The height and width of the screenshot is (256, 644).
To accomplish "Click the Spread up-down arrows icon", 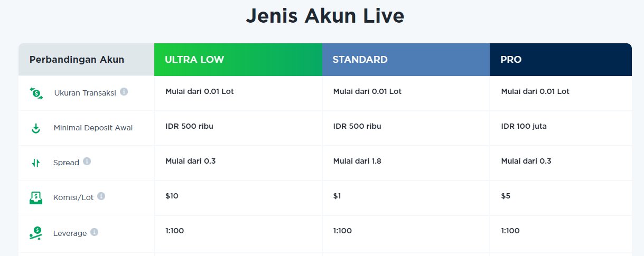I will point(35,163).
